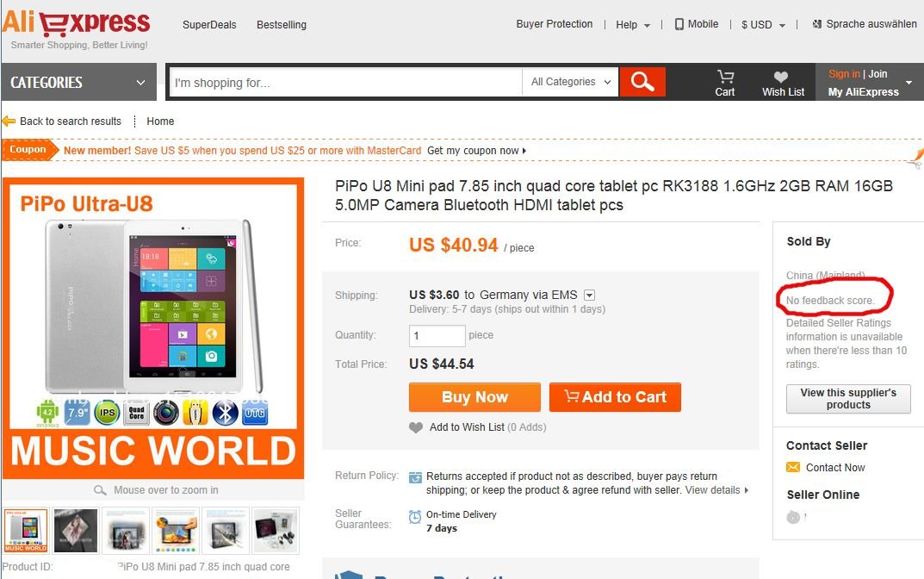This screenshot has height=579, width=924.
Task: Go to Home breadcrumb
Action: (x=160, y=121)
